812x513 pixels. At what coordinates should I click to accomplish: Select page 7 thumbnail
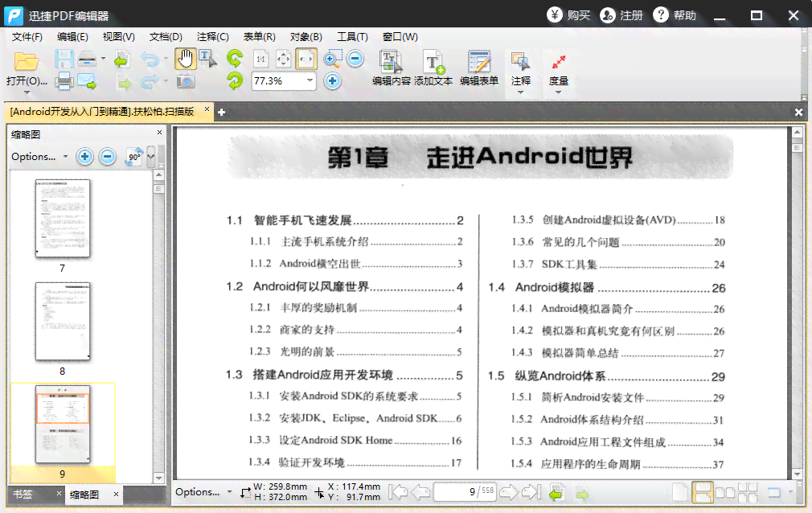[x=63, y=219]
